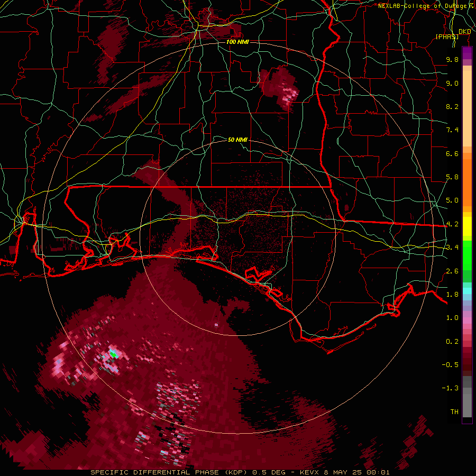Click the 5.0 legend value
Image resolution: width=476 pixels, height=476 pixels.
pyautogui.click(x=452, y=200)
